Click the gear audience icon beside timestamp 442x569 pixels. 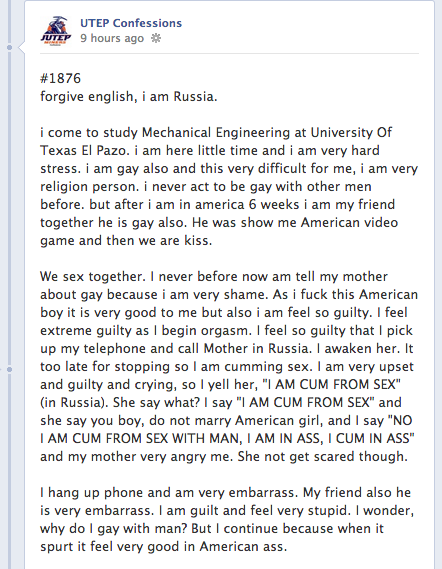pyautogui.click(x=156, y=38)
